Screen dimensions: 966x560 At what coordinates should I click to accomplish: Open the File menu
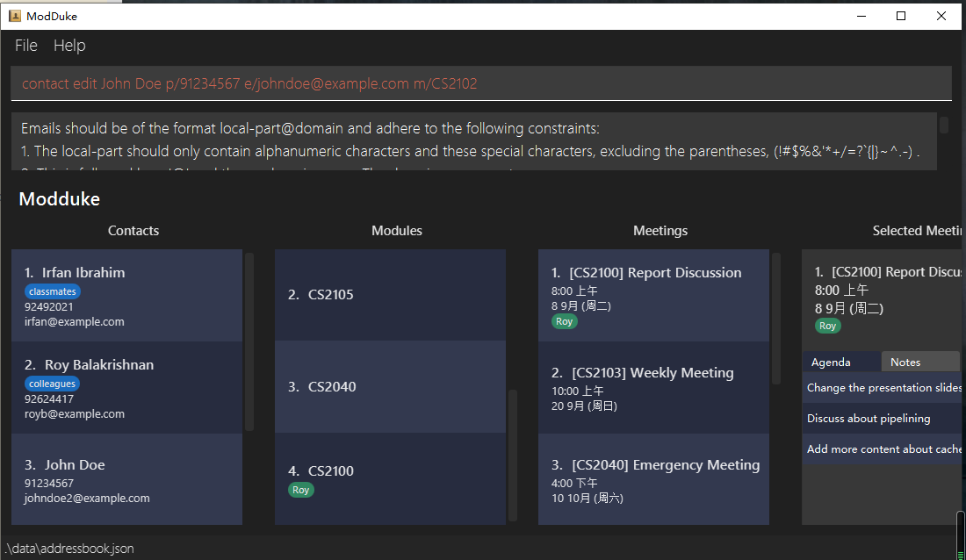pyautogui.click(x=25, y=46)
